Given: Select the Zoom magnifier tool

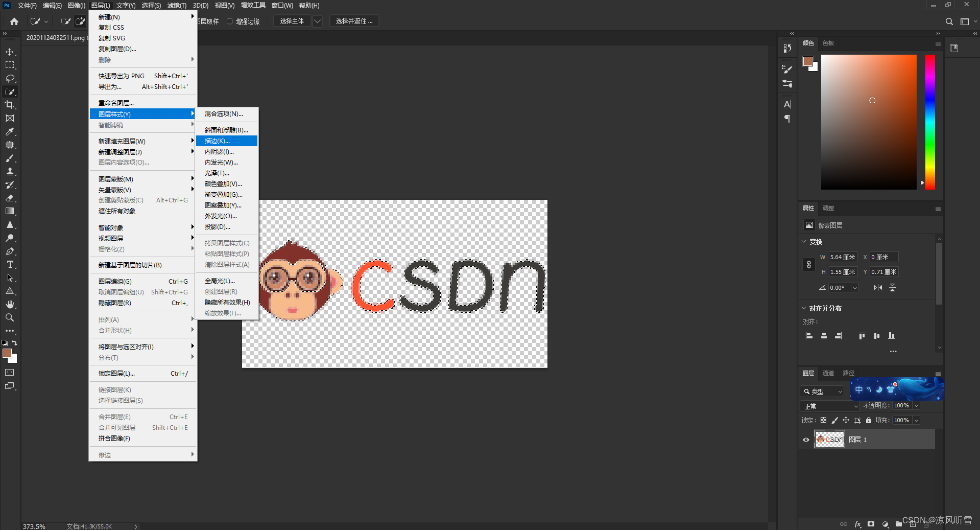Looking at the screenshot, I should point(10,317).
